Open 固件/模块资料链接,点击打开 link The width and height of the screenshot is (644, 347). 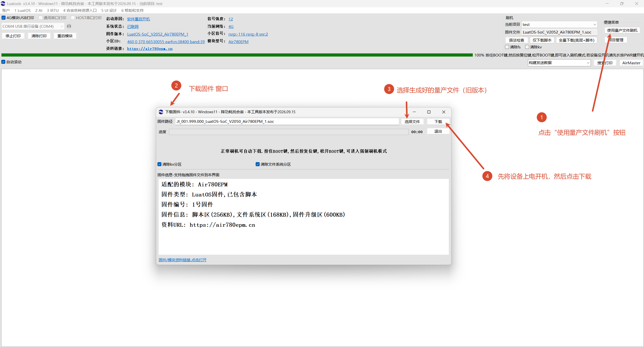[183, 260]
